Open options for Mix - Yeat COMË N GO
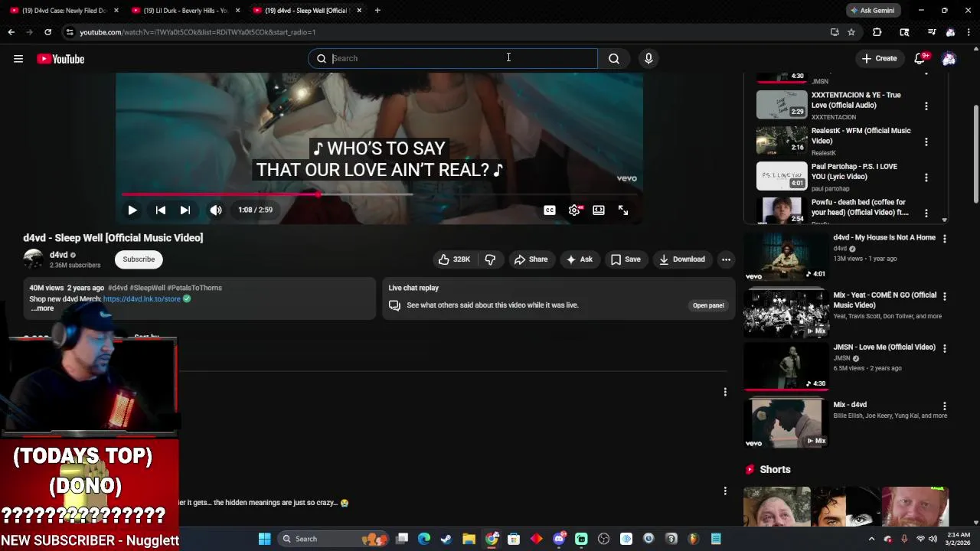The image size is (980, 551). coord(944,296)
